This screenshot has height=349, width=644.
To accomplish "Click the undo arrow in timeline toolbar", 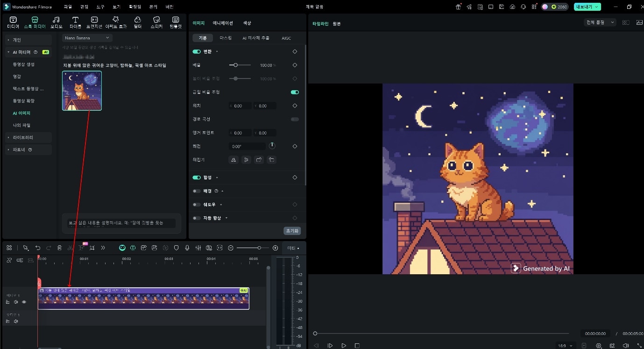I will click(38, 248).
